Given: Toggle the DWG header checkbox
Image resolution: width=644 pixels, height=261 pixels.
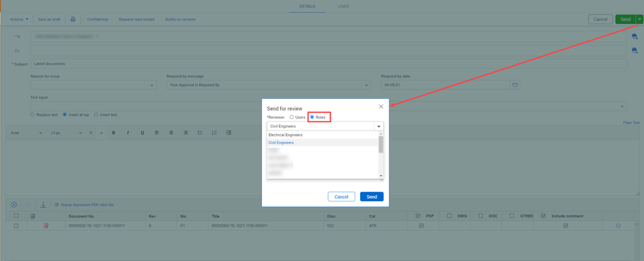Looking at the screenshot, I should (x=449, y=216).
